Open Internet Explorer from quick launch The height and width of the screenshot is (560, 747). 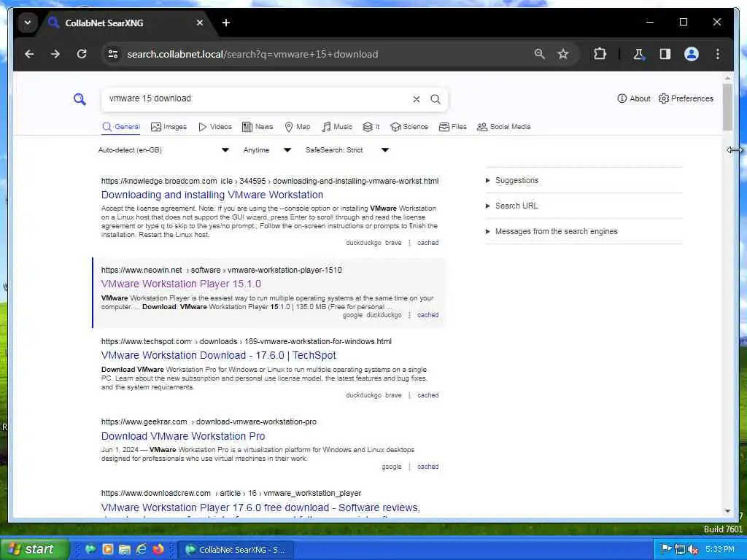(142, 549)
